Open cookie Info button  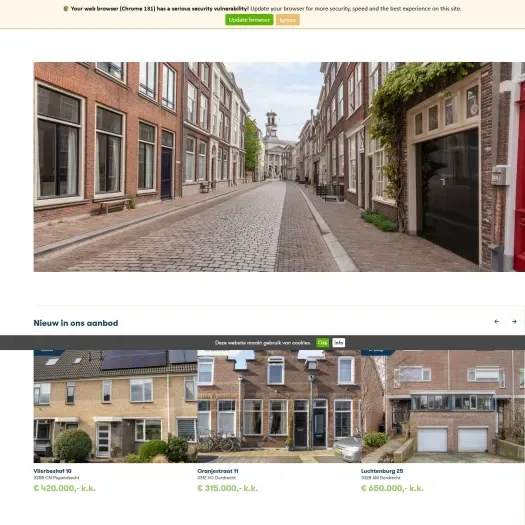[x=339, y=343]
